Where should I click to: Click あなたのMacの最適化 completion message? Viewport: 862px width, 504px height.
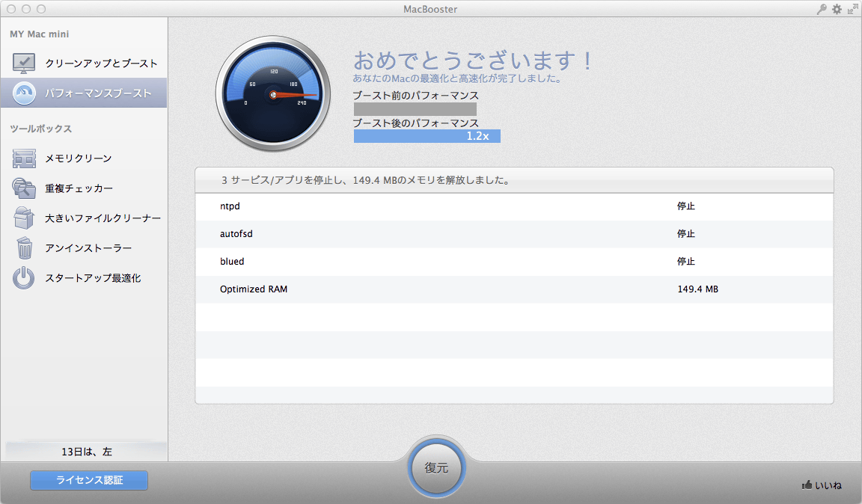click(459, 79)
